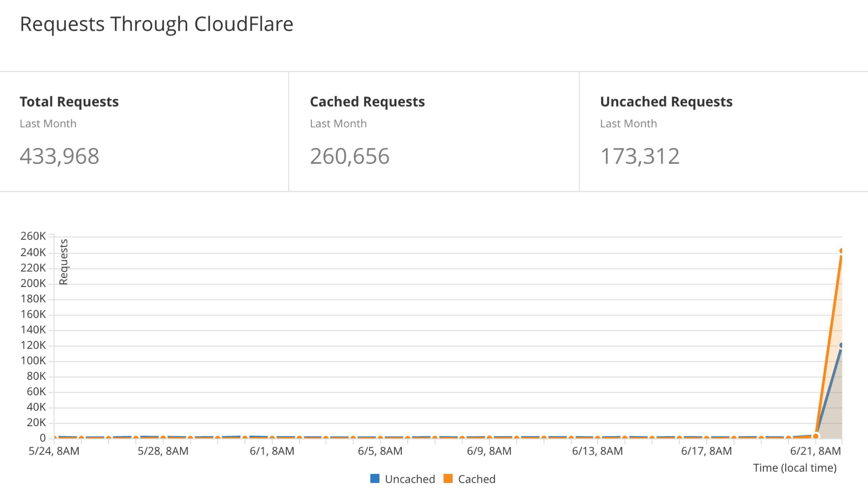The height and width of the screenshot is (493, 868).
Task: Select the blue Uncached peak data point
Action: [x=841, y=345]
